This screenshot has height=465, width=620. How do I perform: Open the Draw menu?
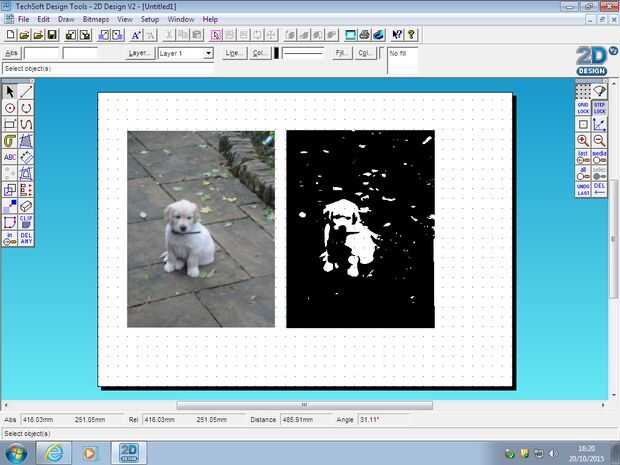tap(66, 19)
